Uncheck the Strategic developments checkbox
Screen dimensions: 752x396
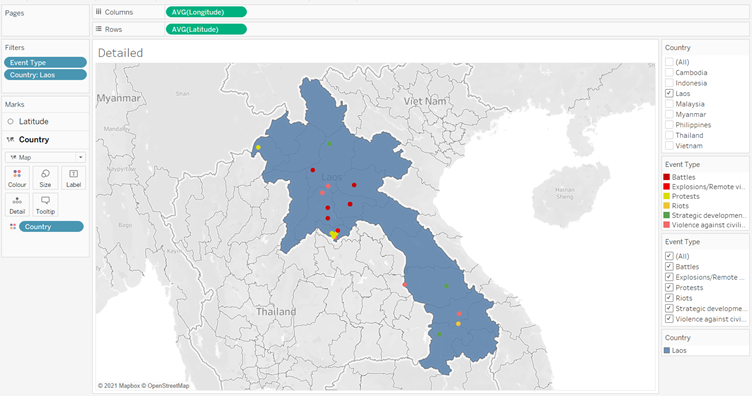pos(669,308)
